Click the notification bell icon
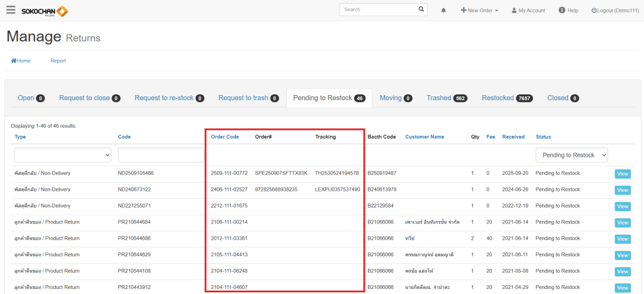 [443, 11]
